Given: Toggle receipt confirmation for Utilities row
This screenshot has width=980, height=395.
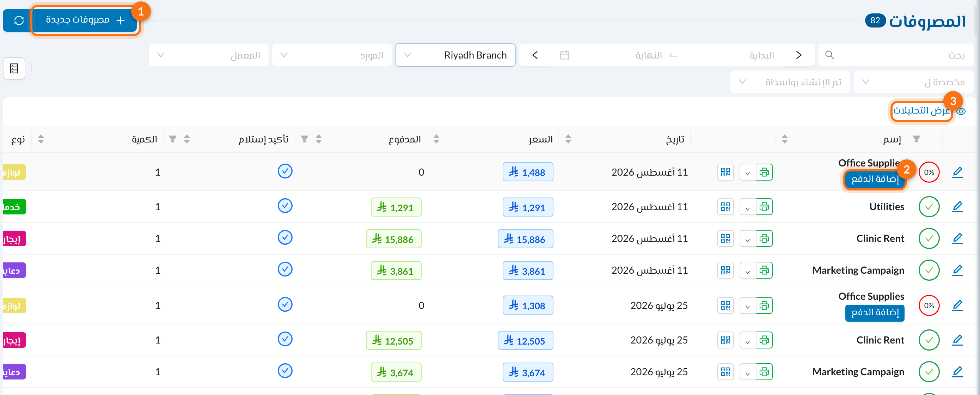Looking at the screenshot, I should 285,206.
